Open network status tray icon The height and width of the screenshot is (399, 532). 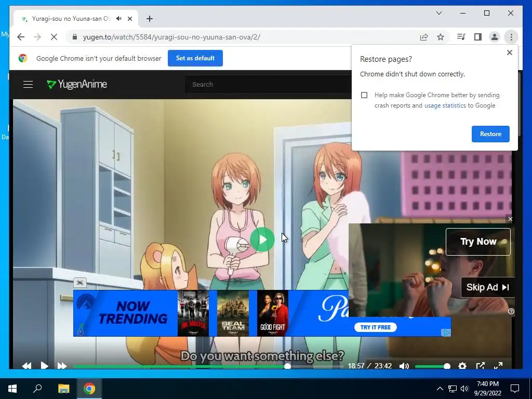453,389
